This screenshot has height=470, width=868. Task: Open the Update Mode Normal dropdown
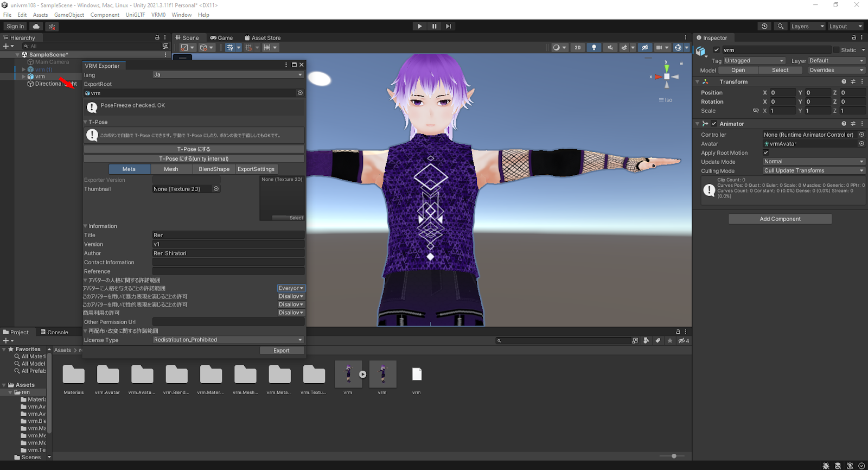coord(814,162)
